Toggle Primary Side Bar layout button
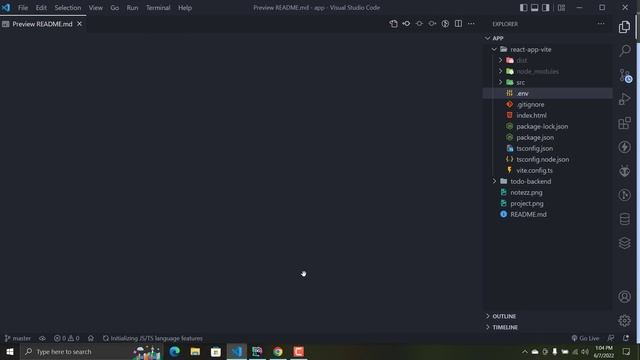This screenshot has width=640, height=360. click(523, 8)
